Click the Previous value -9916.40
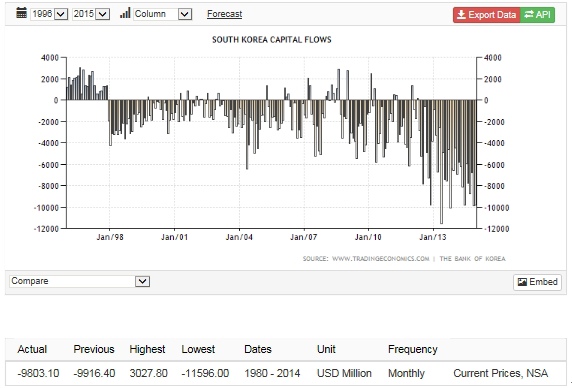 coord(94,373)
